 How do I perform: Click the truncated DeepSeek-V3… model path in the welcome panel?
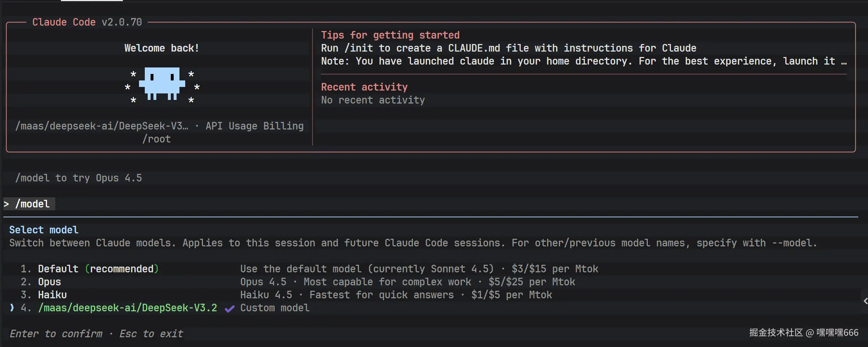click(x=101, y=126)
